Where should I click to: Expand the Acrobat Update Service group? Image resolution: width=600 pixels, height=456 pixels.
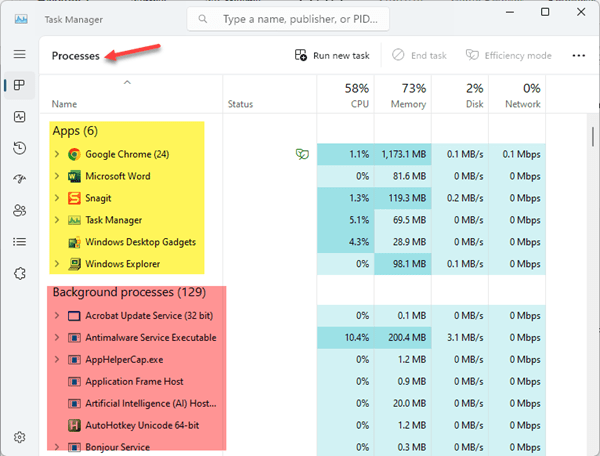pyautogui.click(x=57, y=316)
